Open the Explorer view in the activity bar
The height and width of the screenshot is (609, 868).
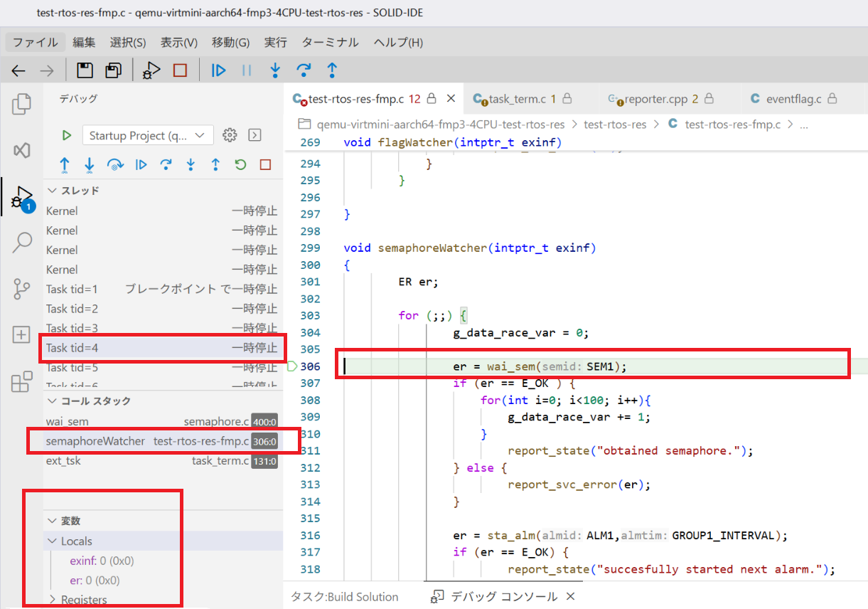coord(22,105)
